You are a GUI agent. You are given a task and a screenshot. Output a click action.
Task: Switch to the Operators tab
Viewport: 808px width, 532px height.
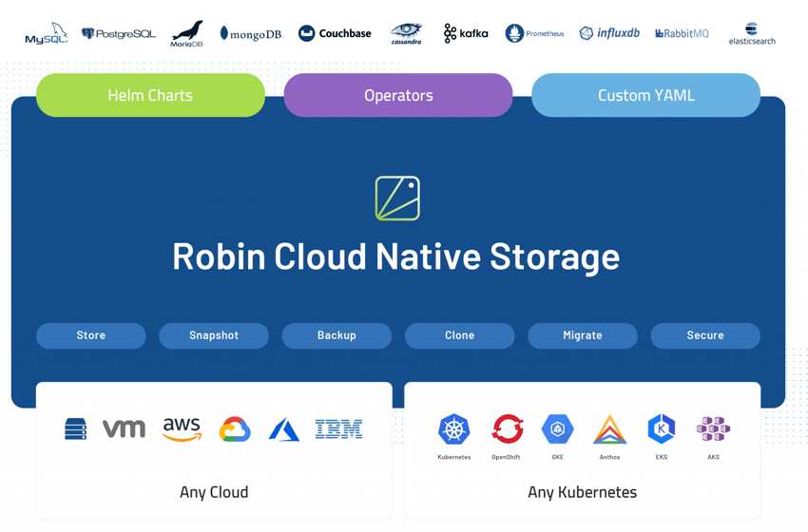(398, 95)
